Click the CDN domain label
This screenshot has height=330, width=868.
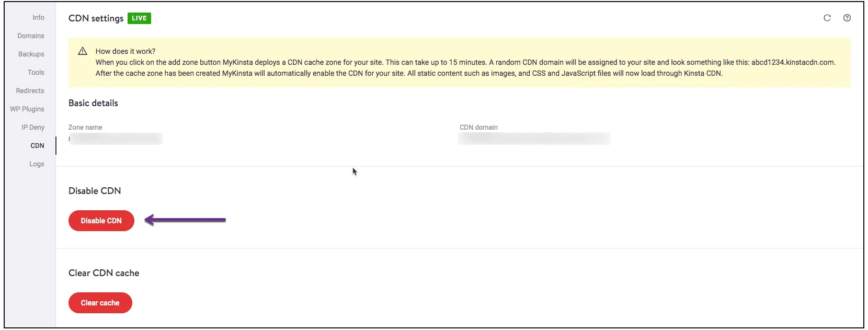tap(478, 127)
